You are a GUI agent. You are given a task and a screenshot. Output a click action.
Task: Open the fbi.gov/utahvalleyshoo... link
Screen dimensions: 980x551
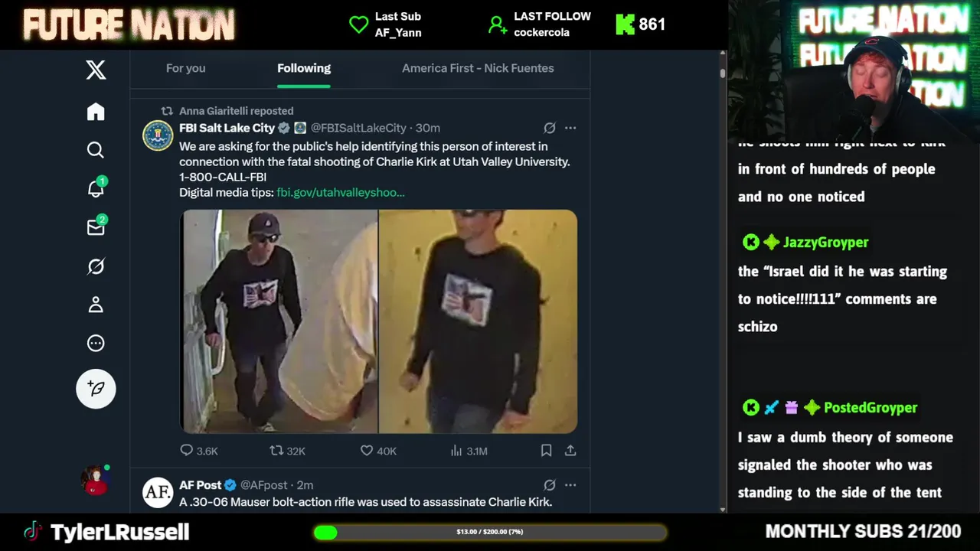341,192
